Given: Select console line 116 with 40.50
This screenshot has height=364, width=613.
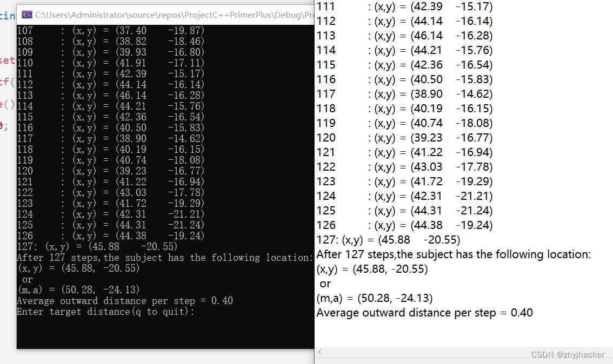Looking at the screenshot, I should 111,127.
